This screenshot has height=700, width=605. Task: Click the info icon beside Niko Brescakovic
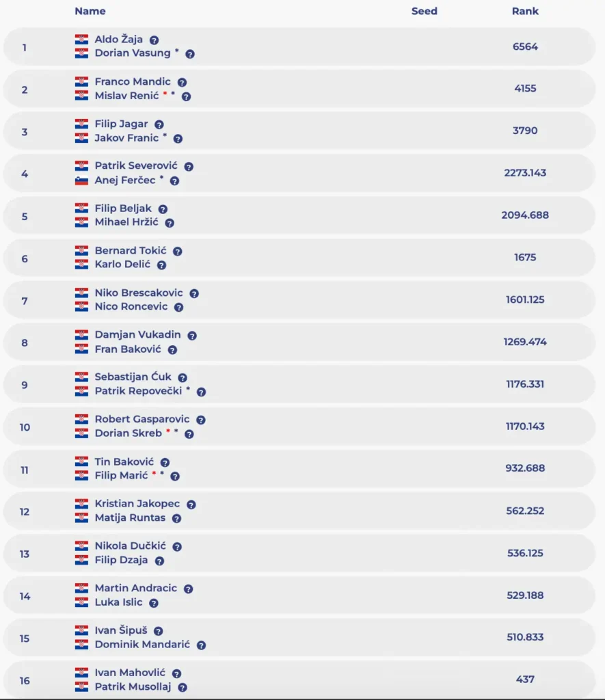coord(194,293)
